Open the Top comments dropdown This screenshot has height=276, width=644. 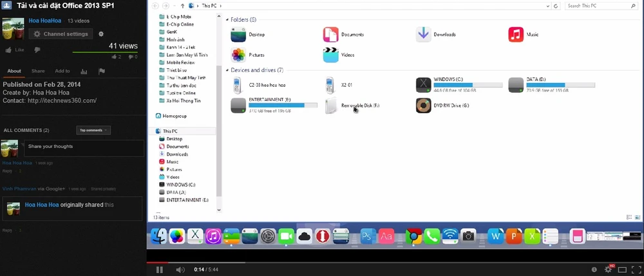click(x=93, y=130)
